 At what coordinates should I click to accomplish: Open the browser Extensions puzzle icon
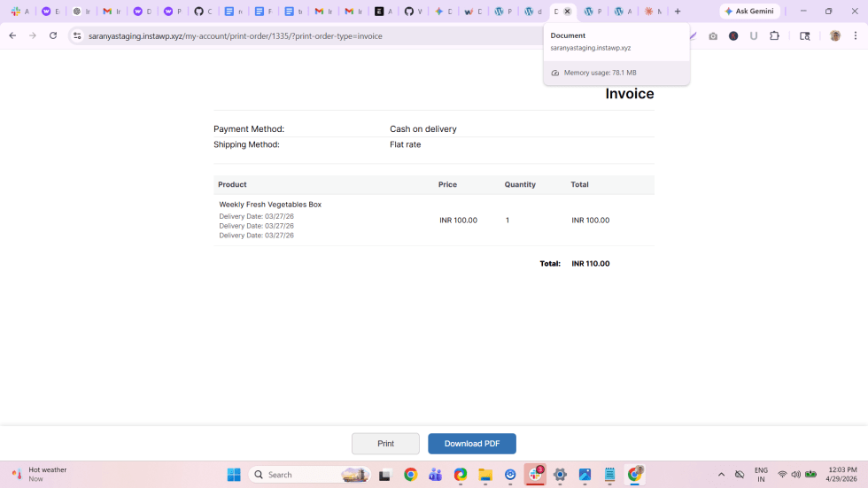(x=774, y=35)
